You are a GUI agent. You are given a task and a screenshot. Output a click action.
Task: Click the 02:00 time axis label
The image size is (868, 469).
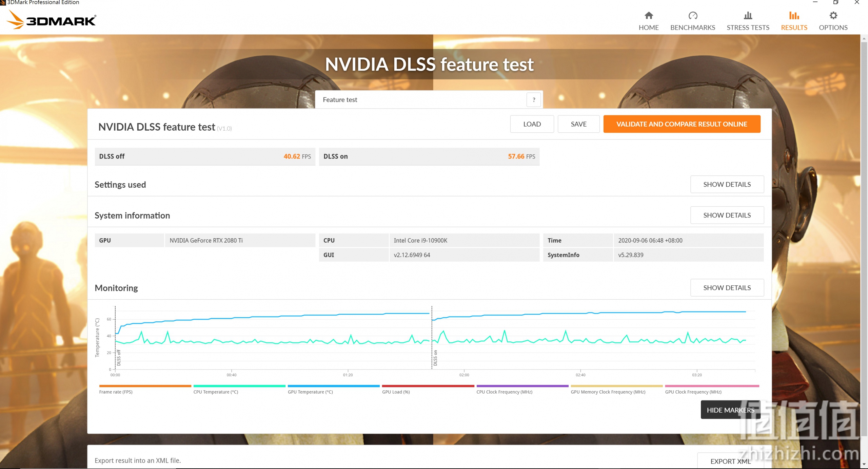(x=464, y=375)
